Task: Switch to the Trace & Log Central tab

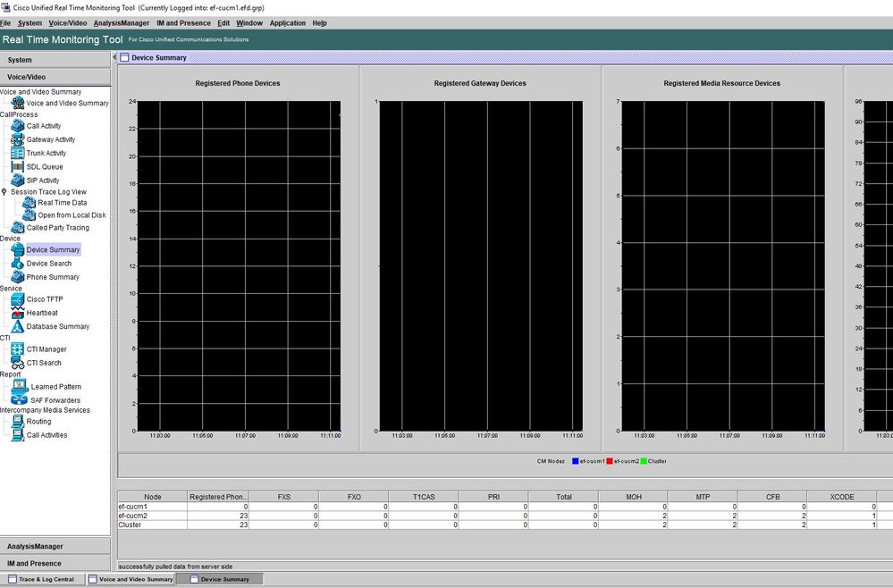Action: [x=43, y=579]
